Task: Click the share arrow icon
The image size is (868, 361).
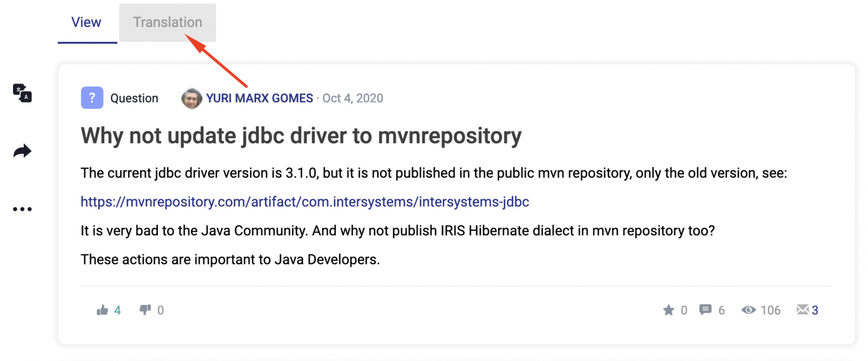Action: [x=22, y=151]
